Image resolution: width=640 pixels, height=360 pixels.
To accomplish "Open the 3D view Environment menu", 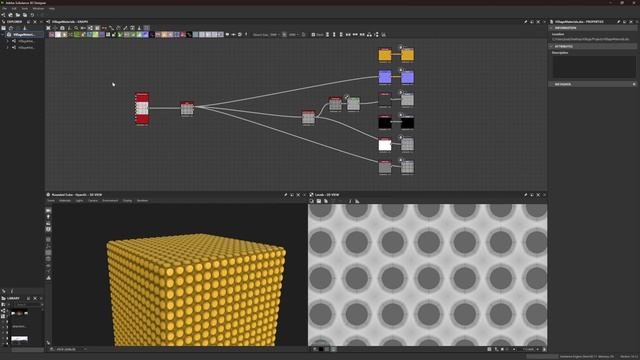I will pos(110,201).
